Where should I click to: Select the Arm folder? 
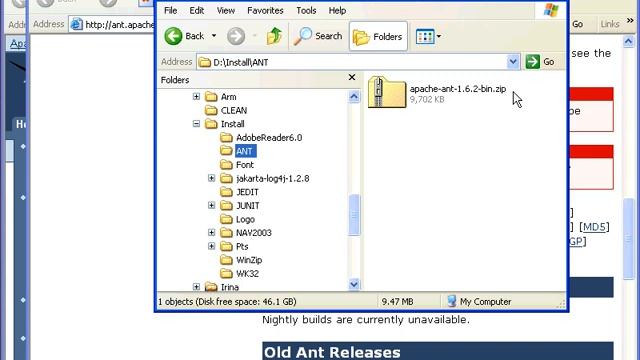click(x=228, y=97)
